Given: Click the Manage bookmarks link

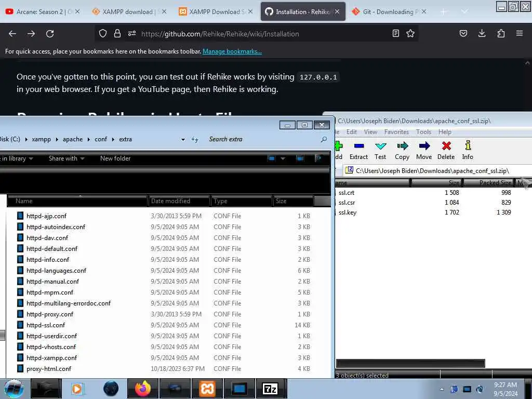Looking at the screenshot, I should [232, 51].
